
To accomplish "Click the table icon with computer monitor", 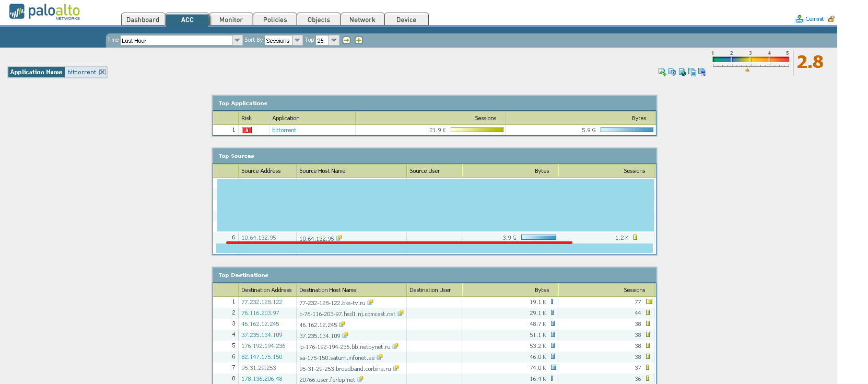I will click(702, 72).
